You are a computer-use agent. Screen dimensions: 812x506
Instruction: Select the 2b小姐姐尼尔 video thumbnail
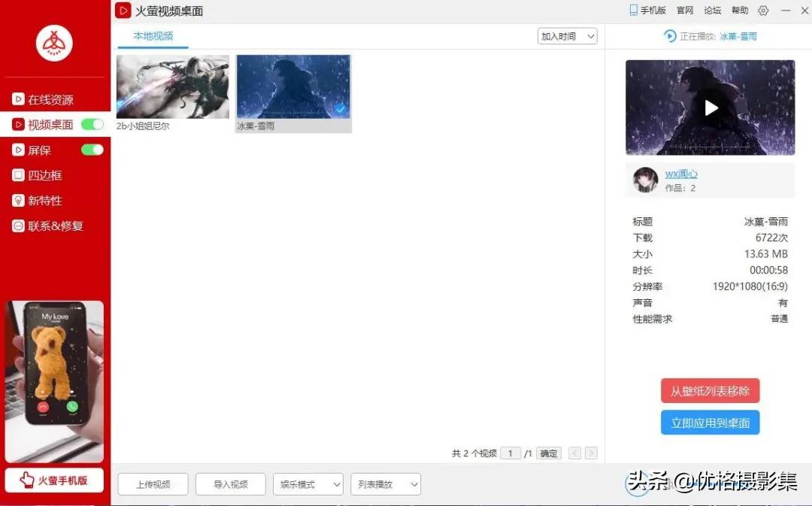tap(172, 86)
